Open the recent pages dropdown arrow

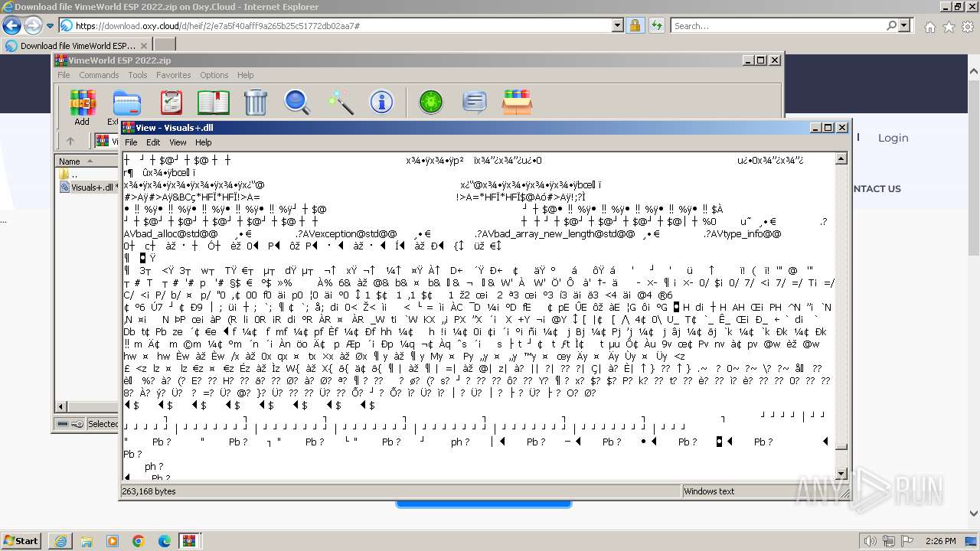coord(51,26)
